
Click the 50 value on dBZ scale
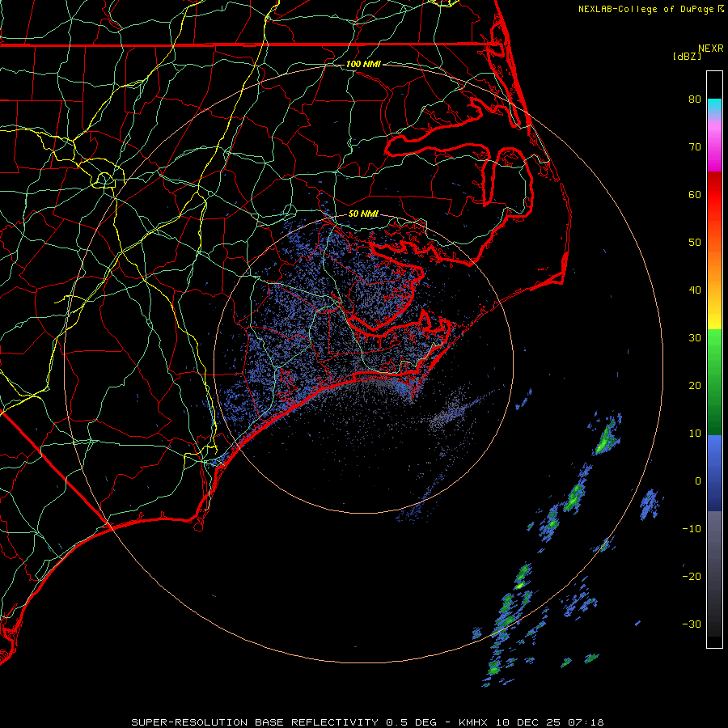click(x=695, y=243)
